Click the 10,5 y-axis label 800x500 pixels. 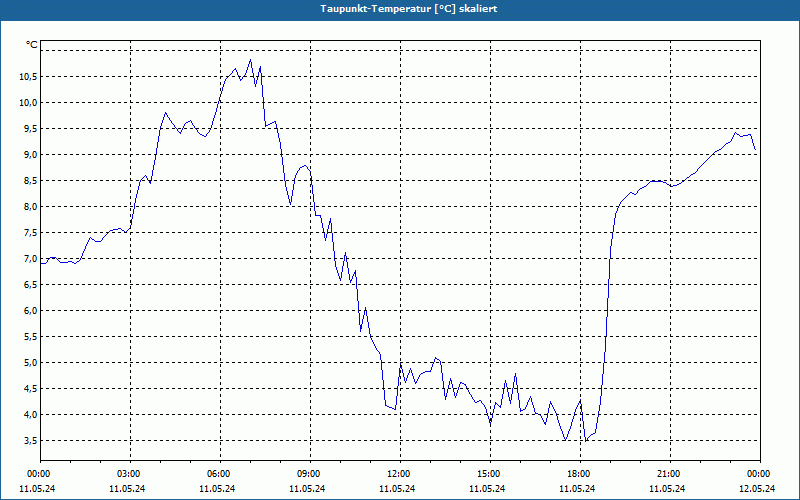pos(28,77)
